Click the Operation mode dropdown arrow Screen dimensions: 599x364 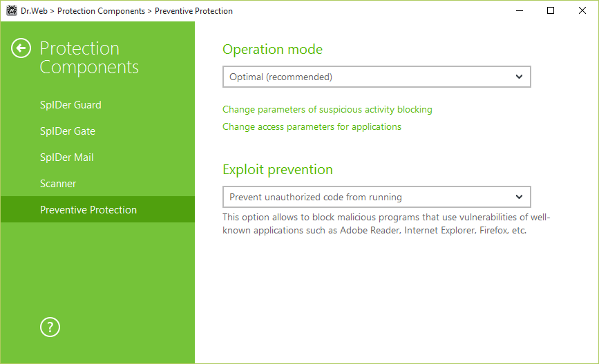[519, 77]
